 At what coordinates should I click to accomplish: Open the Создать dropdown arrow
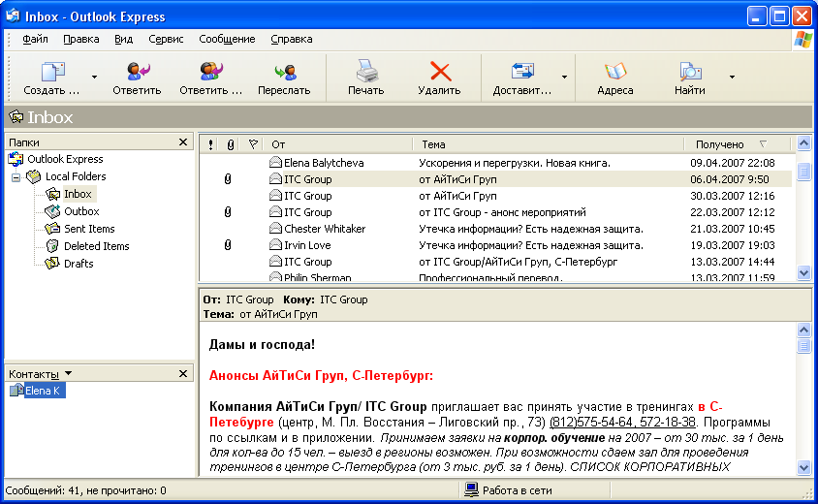click(x=94, y=77)
